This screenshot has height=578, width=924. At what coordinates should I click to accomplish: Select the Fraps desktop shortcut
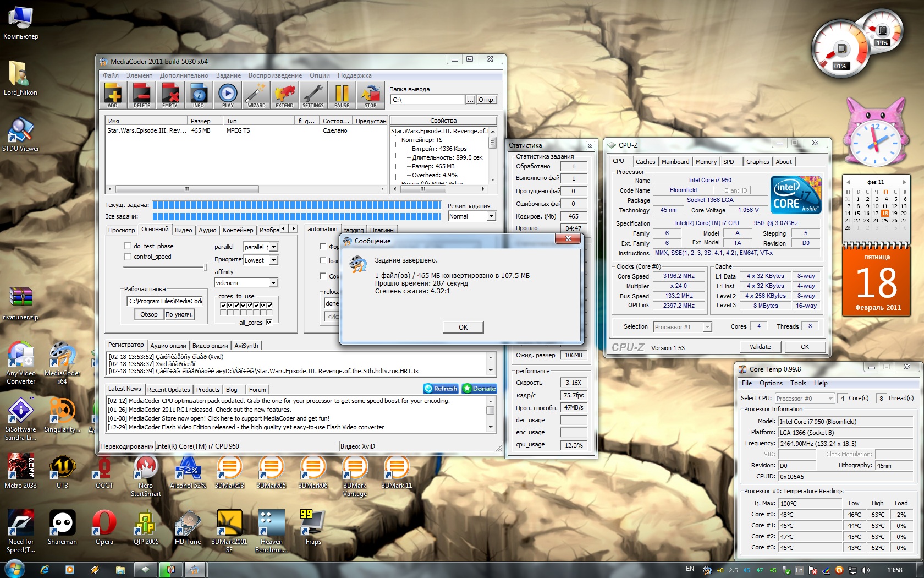tap(313, 527)
